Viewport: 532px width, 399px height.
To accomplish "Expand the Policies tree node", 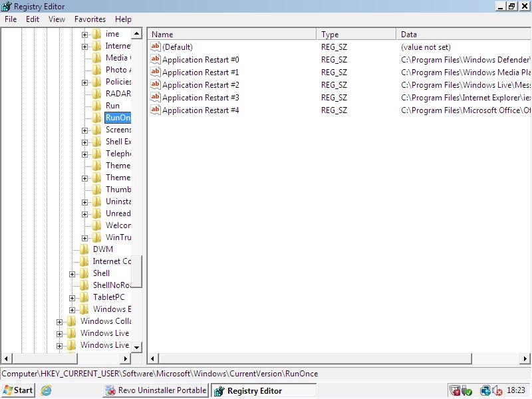I will point(85,82).
